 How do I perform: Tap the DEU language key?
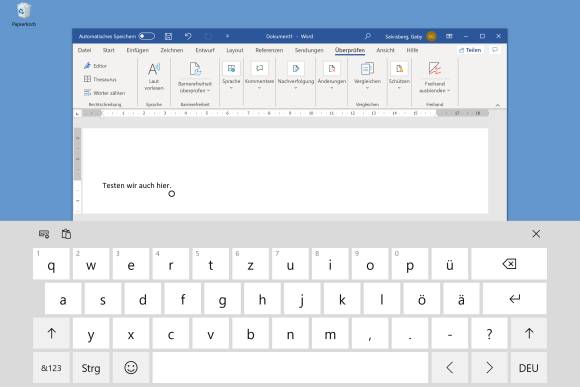[529, 367]
